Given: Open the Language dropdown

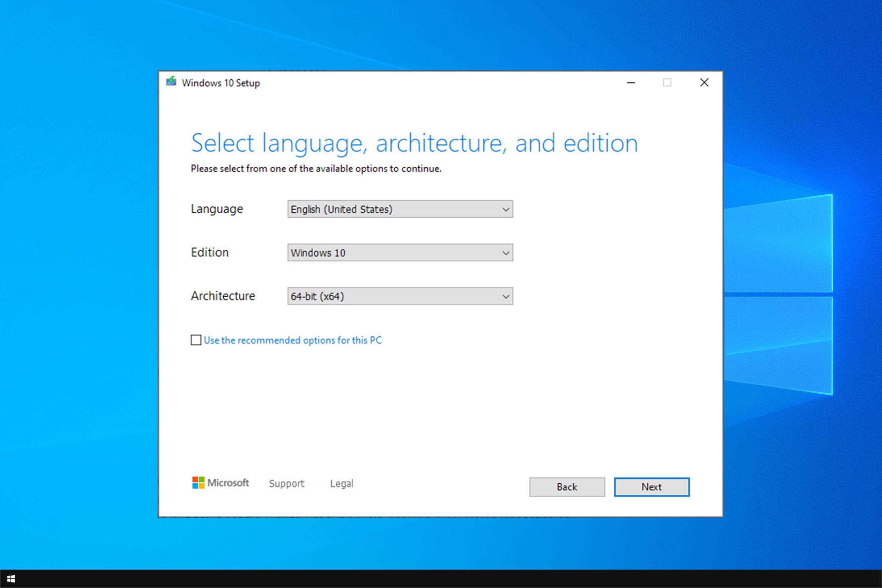Looking at the screenshot, I should 400,209.
